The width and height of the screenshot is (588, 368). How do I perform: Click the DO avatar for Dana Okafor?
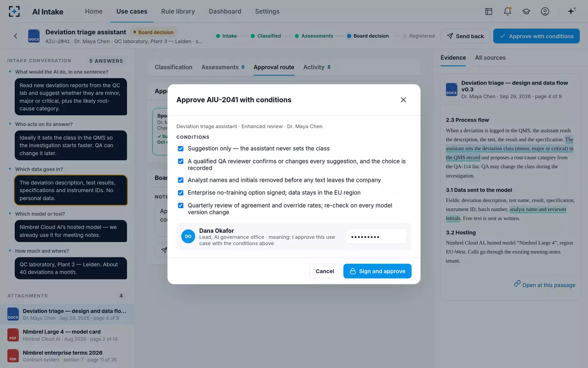coord(188,236)
